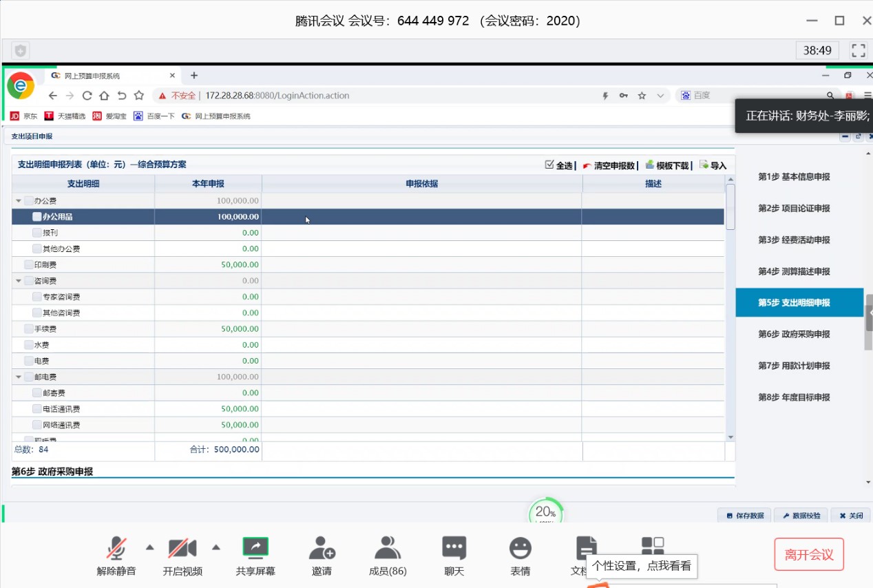Open the emoji reactions icon
The width and height of the screenshot is (873, 588).
(520, 549)
